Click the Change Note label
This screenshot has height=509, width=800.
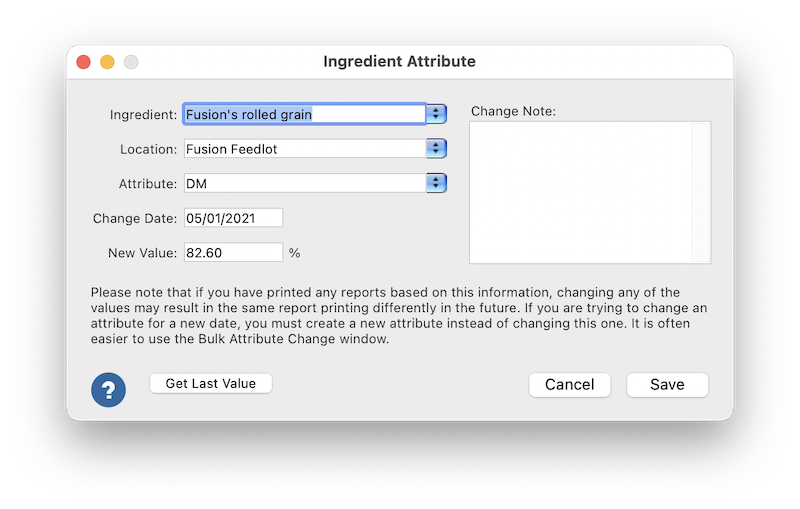pyautogui.click(x=513, y=111)
